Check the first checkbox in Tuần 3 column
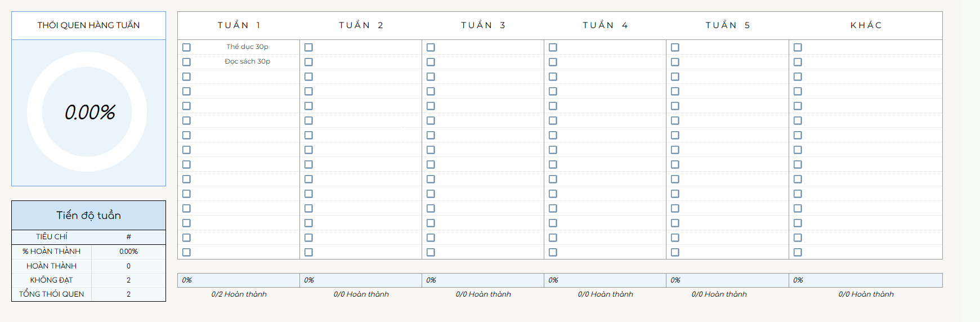 (431, 47)
